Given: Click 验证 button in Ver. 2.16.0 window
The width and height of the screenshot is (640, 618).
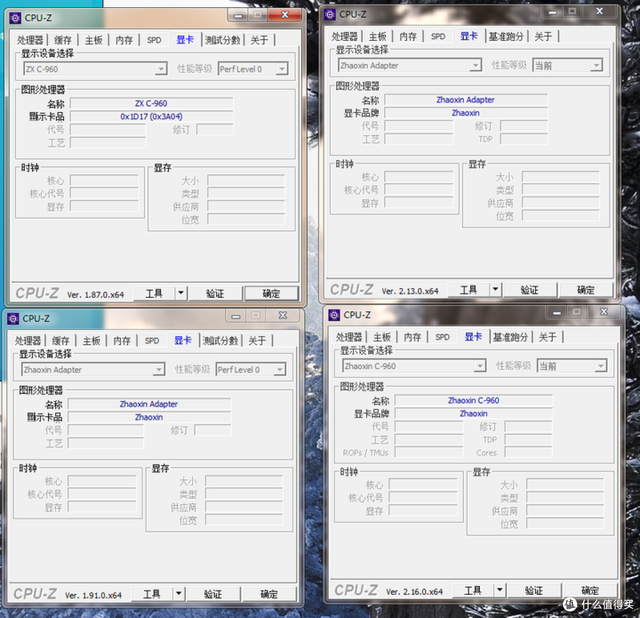Looking at the screenshot, I should pyautogui.click(x=533, y=590).
